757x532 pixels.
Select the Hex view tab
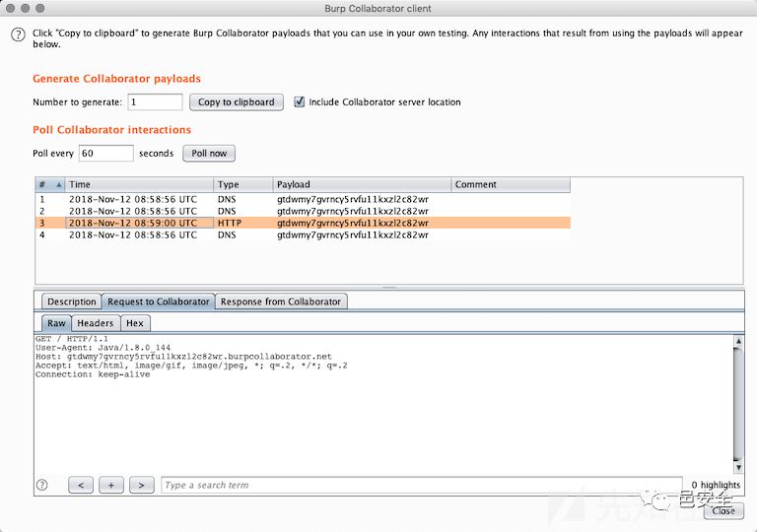click(135, 323)
